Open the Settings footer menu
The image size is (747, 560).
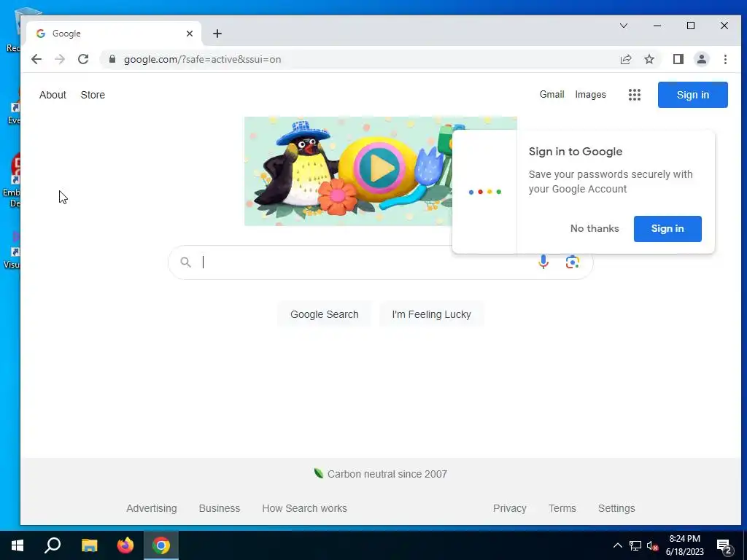coord(616,508)
